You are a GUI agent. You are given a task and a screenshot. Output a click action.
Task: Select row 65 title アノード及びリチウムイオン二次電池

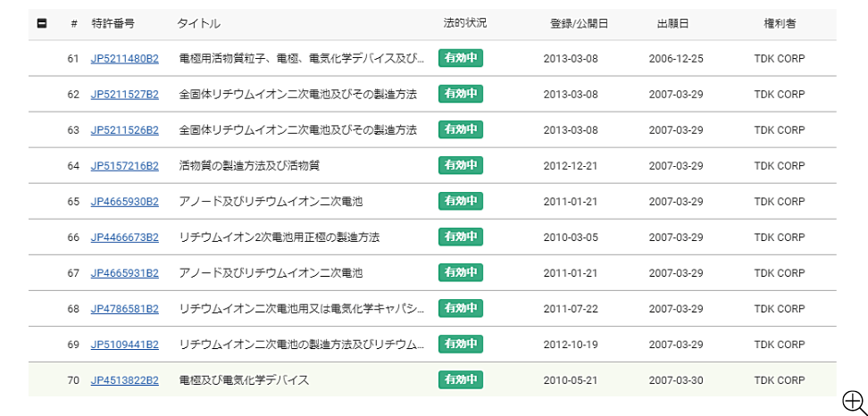click(271, 202)
